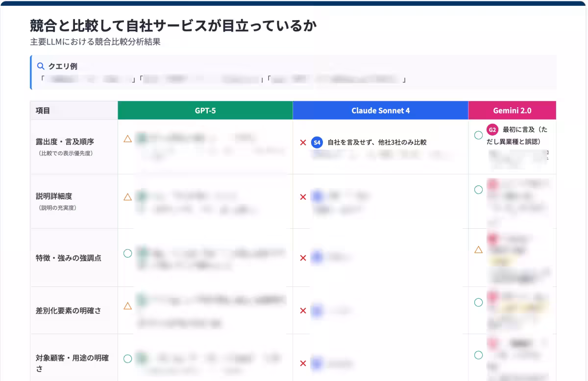
Task: Click the red × icon for Claude 露出度 row
Action: (303, 142)
